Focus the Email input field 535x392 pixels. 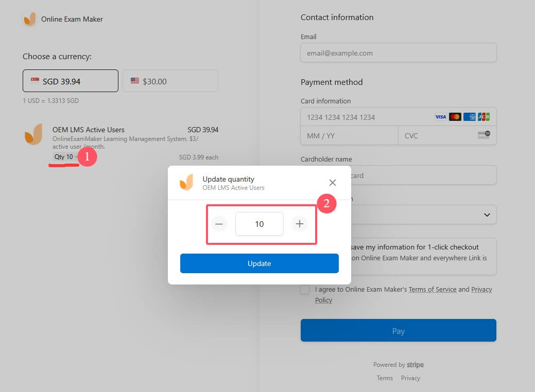point(398,53)
